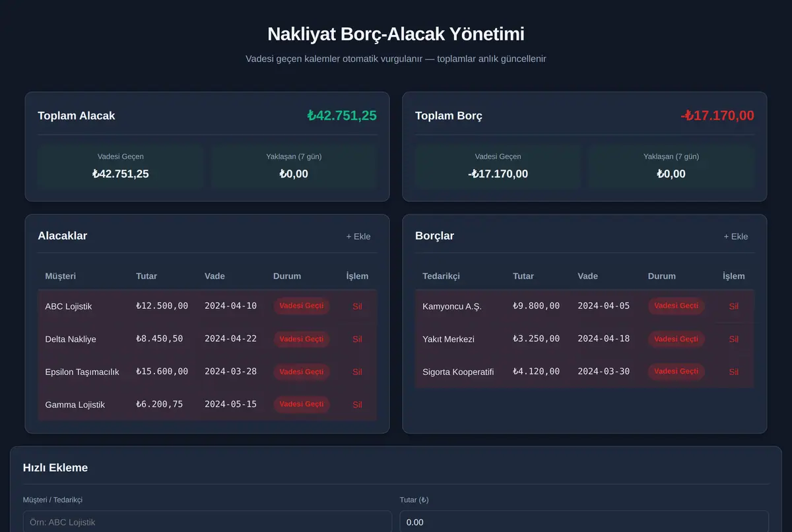Click the + Ekle button in Alacaklar

[358, 236]
